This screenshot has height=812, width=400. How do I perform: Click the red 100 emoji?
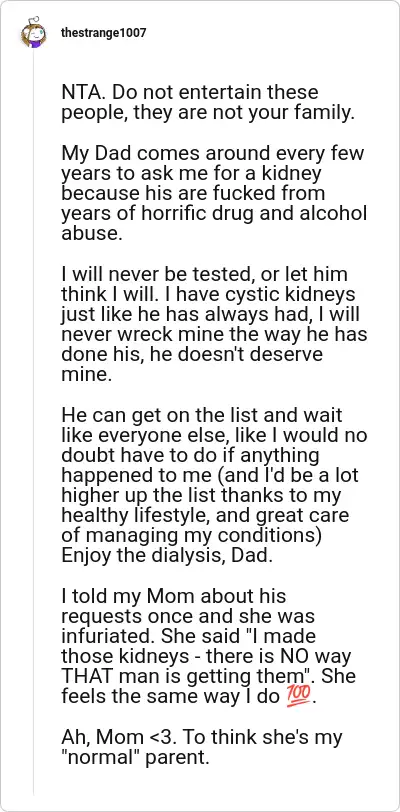pyautogui.click(x=299, y=697)
